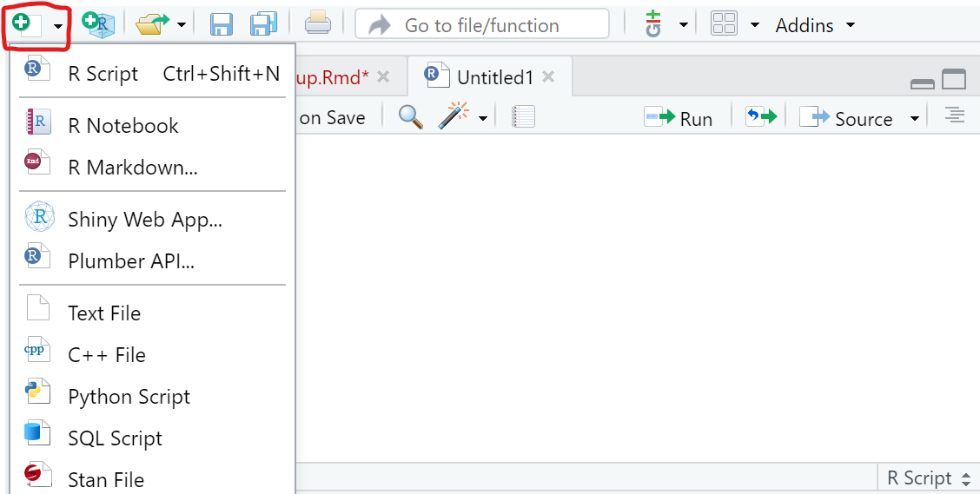Expand the workspace panes grid dropdown
Viewport: 980px width, 494px height.
(755, 25)
